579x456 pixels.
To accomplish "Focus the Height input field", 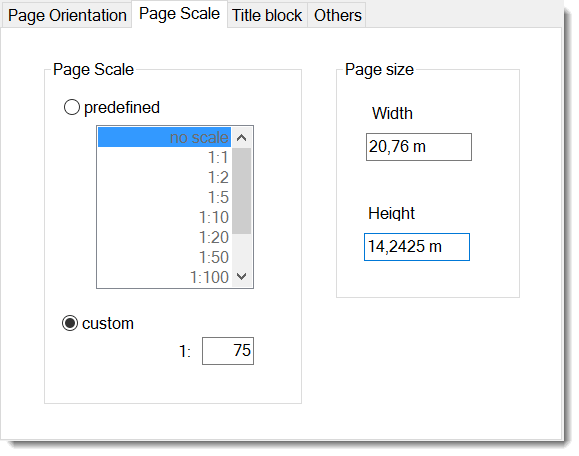I will (417, 247).
